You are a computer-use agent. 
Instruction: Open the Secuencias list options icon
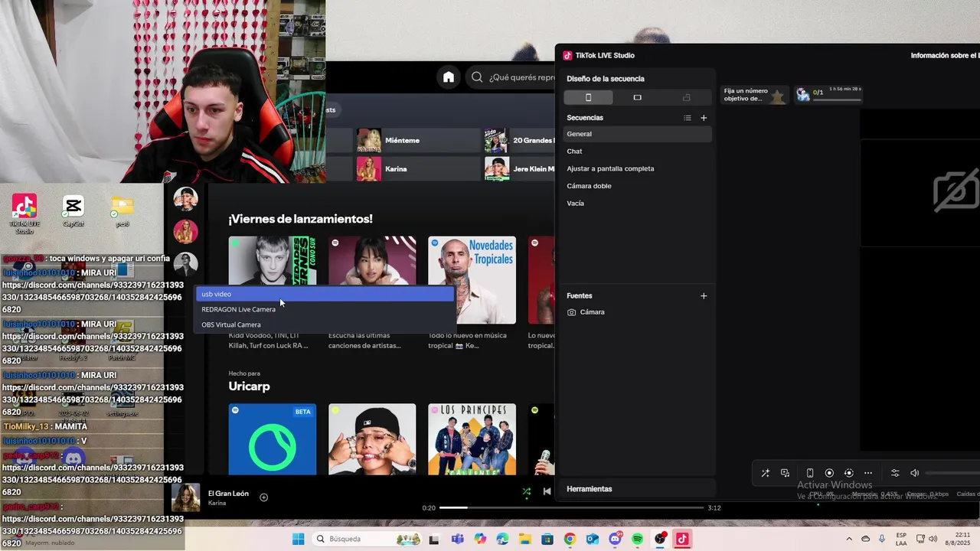point(688,118)
